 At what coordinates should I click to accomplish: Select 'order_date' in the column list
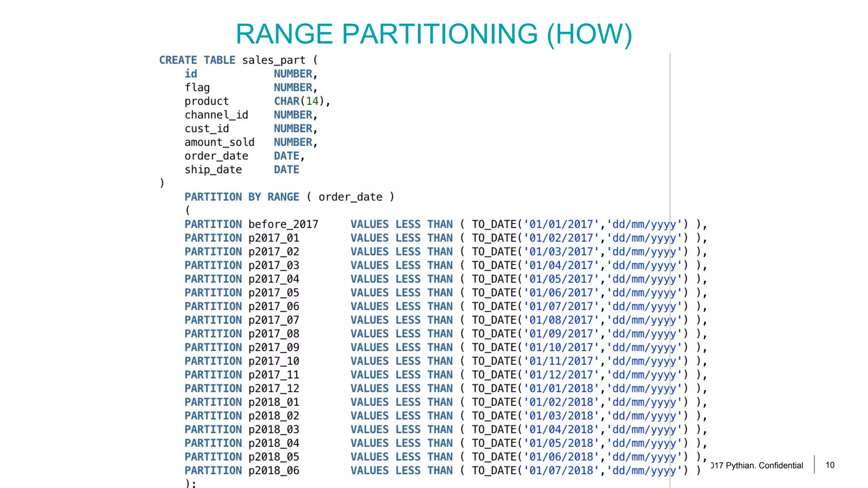[216, 156]
